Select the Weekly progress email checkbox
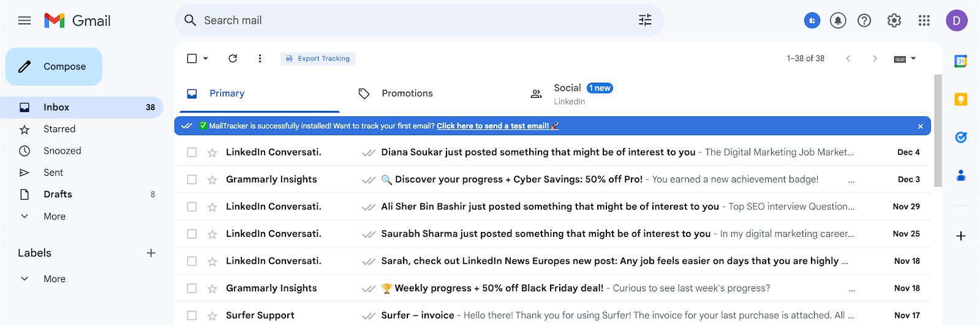Image resolution: width=980 pixels, height=325 pixels. [x=192, y=288]
